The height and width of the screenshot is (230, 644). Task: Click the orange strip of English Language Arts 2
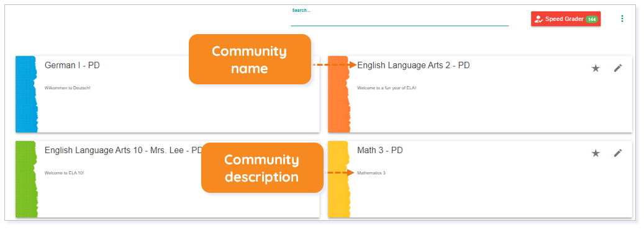(339, 94)
